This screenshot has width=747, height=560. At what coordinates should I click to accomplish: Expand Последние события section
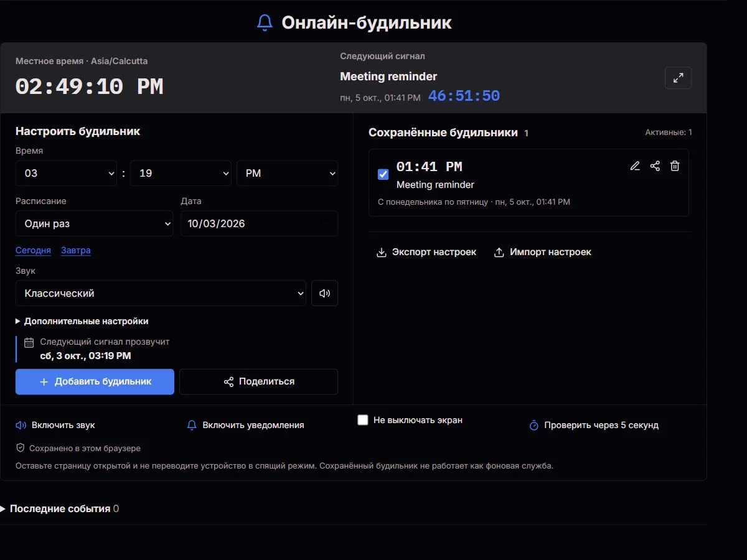click(60, 508)
